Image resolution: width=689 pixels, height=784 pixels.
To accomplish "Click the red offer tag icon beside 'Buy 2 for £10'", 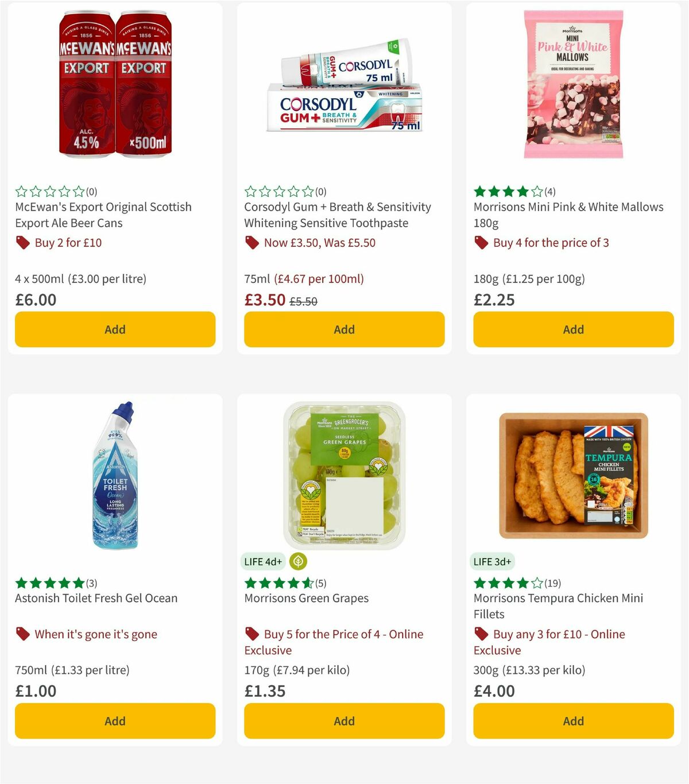I will (x=22, y=243).
